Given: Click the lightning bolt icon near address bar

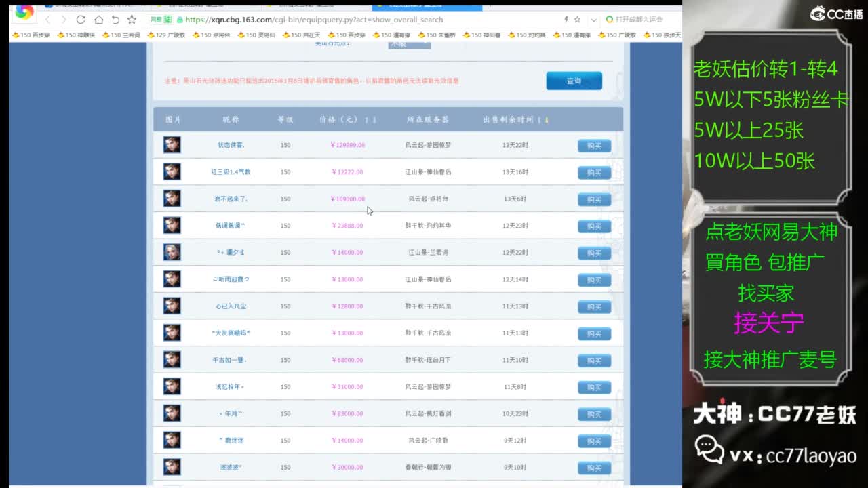Looking at the screenshot, I should click(x=566, y=20).
